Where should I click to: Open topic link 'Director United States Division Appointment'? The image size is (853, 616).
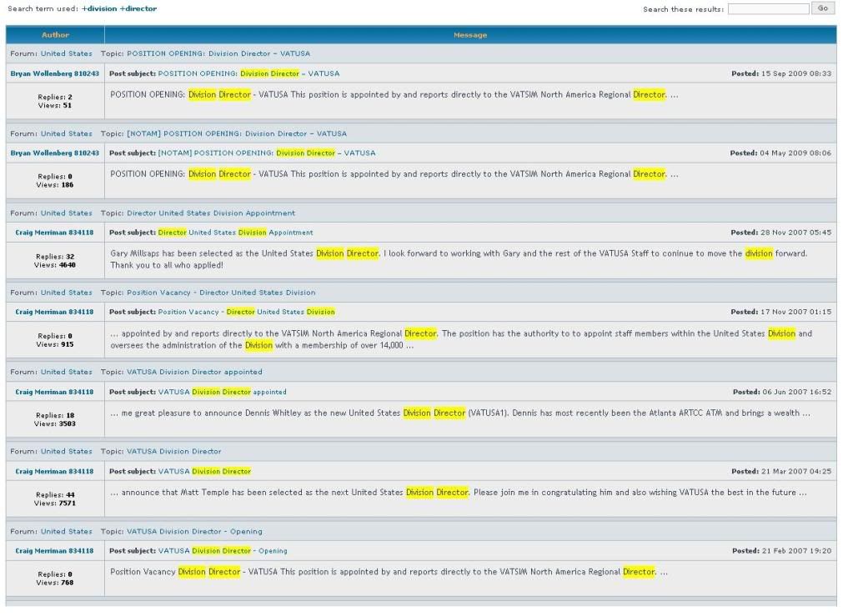tap(210, 213)
